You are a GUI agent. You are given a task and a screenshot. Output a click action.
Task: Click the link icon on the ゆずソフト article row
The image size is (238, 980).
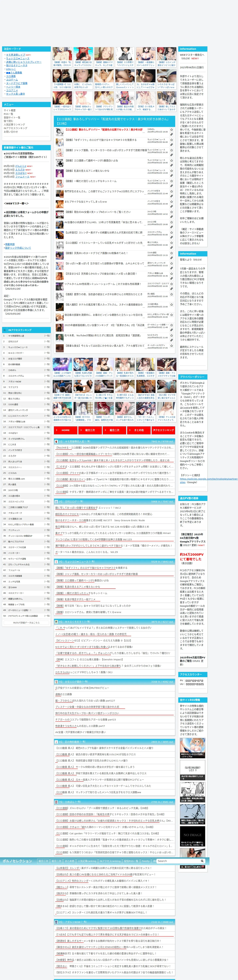coord(171,145)
